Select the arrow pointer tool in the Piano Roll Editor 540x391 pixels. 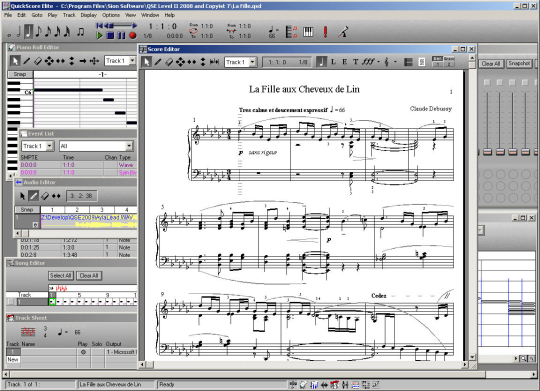(15, 61)
